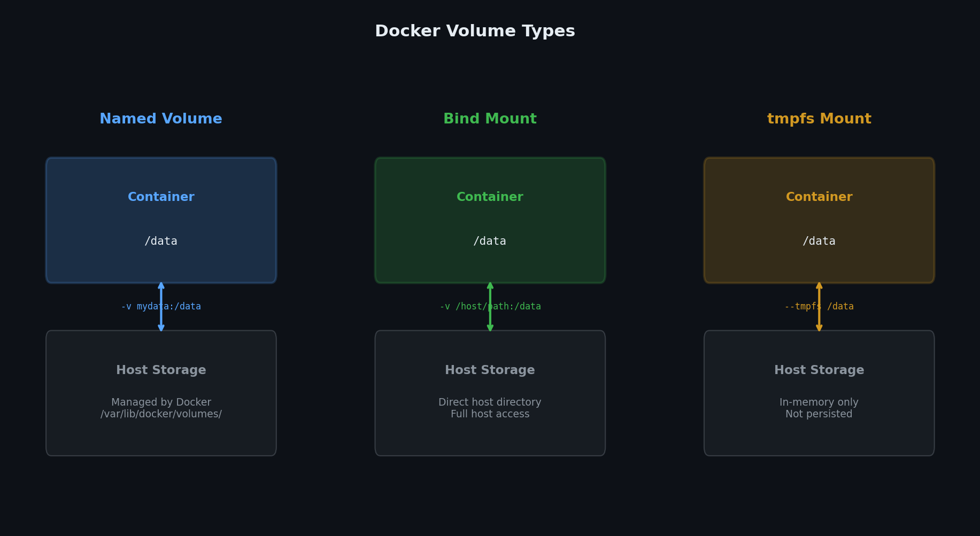Select the green 'Container' label

pos(490,197)
